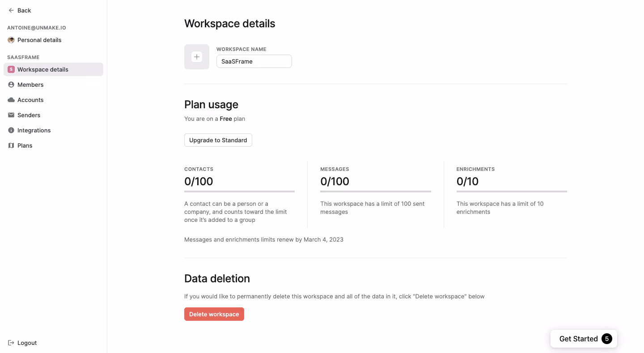Screen dimensions: 644x353
Task: Click the red Delete workspace button
Action: click(x=214, y=314)
